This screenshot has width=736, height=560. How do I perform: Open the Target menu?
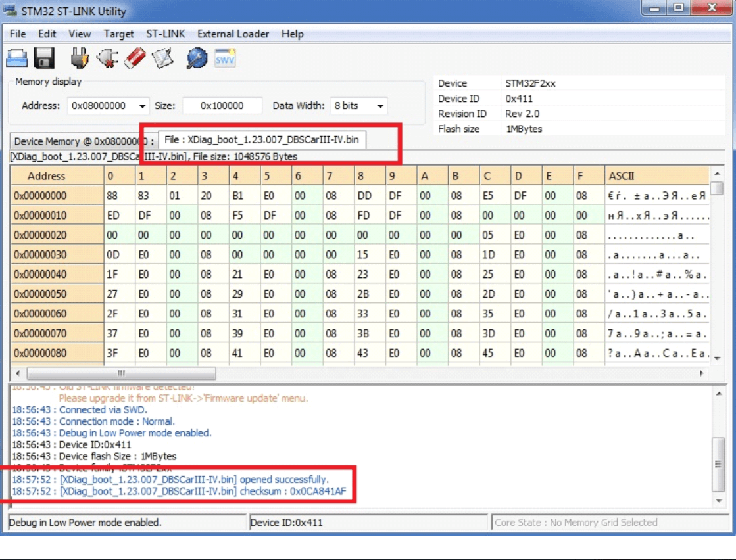(119, 34)
